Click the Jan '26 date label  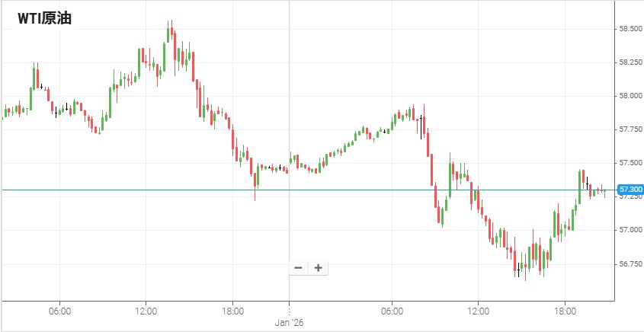click(289, 323)
